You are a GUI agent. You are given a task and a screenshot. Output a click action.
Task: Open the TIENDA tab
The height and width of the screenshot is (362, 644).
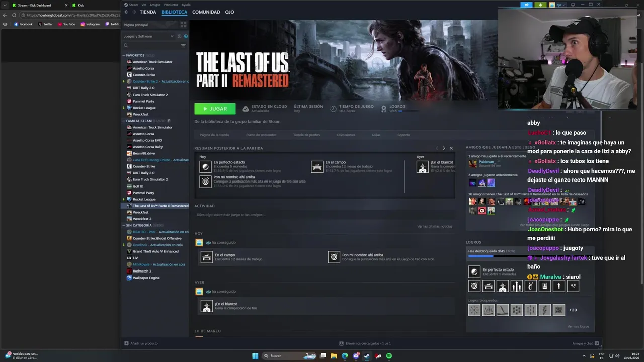pos(148,12)
